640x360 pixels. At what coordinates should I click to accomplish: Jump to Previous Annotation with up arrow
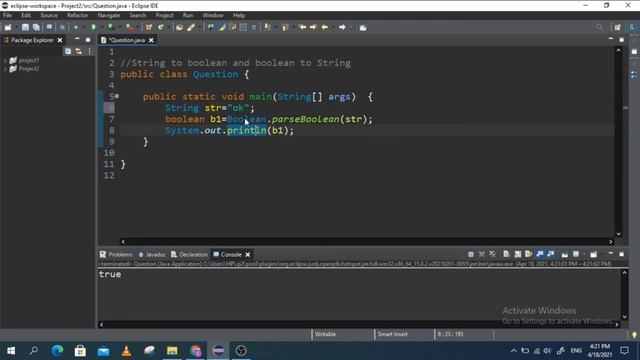point(285,27)
